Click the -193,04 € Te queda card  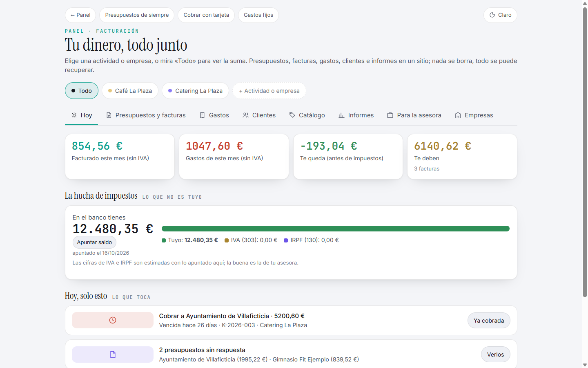348,157
